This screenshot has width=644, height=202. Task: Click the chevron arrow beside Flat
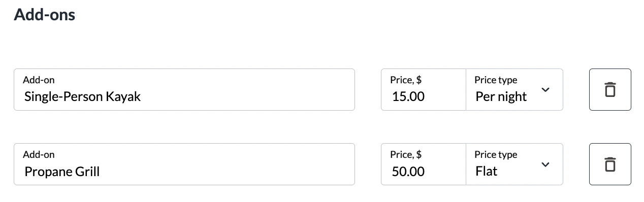[x=545, y=164]
